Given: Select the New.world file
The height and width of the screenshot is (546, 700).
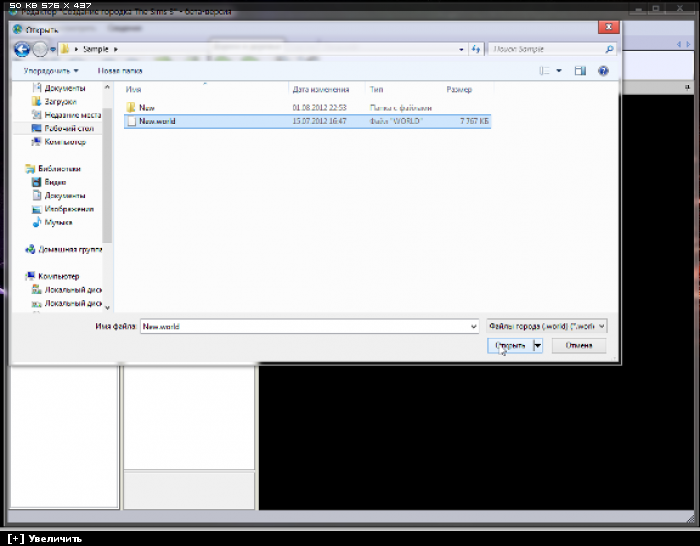Looking at the screenshot, I should click(157, 120).
